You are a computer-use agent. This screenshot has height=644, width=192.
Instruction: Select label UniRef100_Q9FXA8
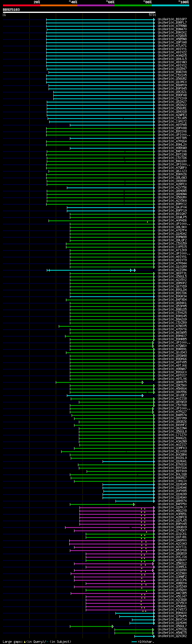172,42
